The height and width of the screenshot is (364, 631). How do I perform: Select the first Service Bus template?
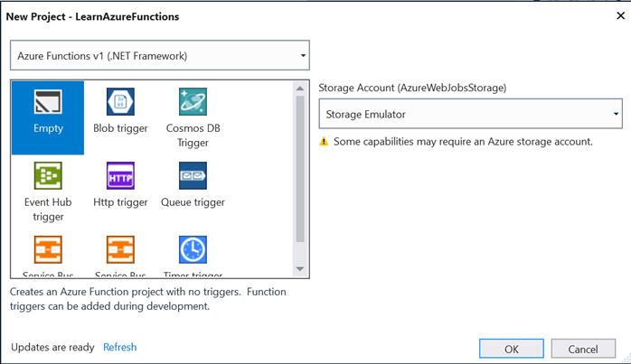(48, 250)
